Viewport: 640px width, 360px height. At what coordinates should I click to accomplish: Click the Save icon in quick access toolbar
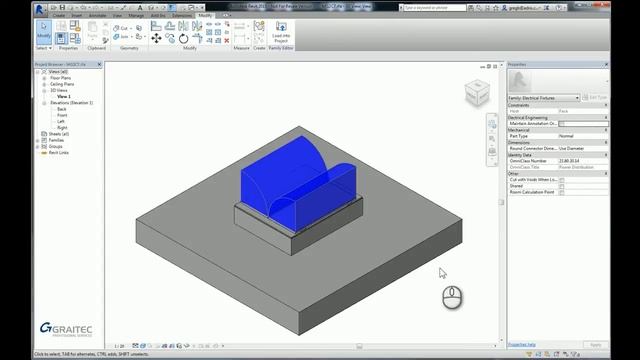pos(62,8)
